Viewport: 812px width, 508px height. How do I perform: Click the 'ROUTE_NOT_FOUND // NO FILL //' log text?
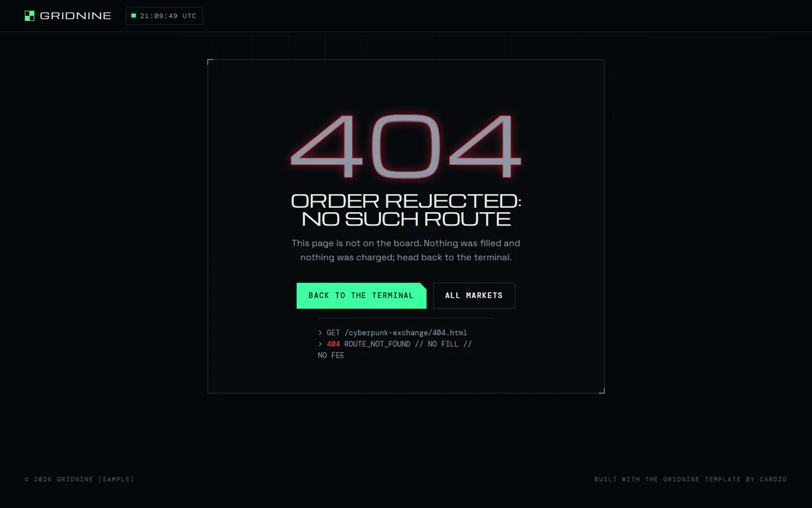409,344
